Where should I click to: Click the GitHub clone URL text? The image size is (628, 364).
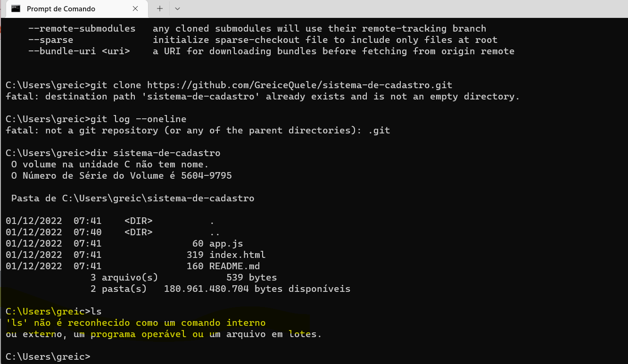(x=299, y=85)
